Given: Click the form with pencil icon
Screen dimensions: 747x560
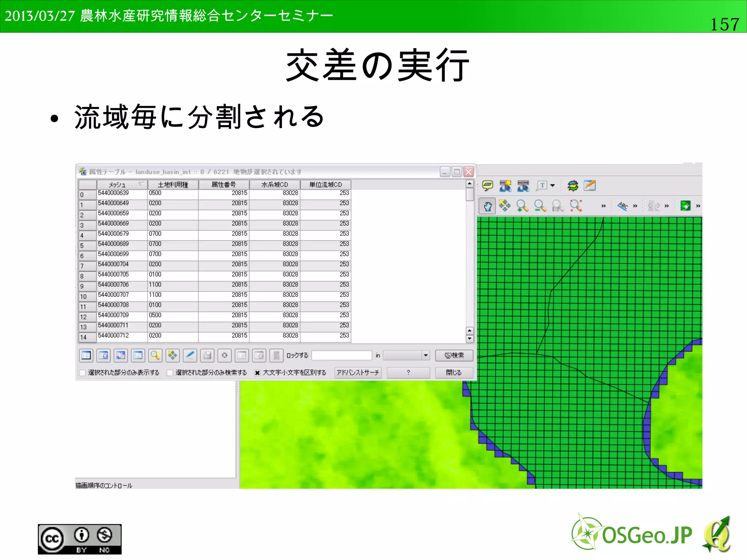Looking at the screenshot, I should click(590, 185).
